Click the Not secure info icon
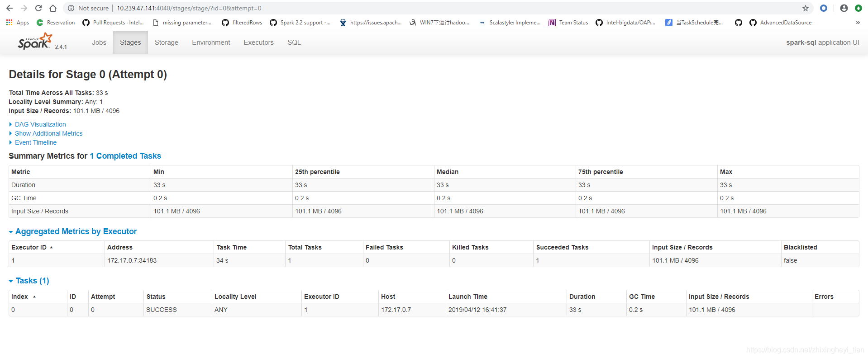This screenshot has height=358, width=868. pyautogui.click(x=71, y=8)
